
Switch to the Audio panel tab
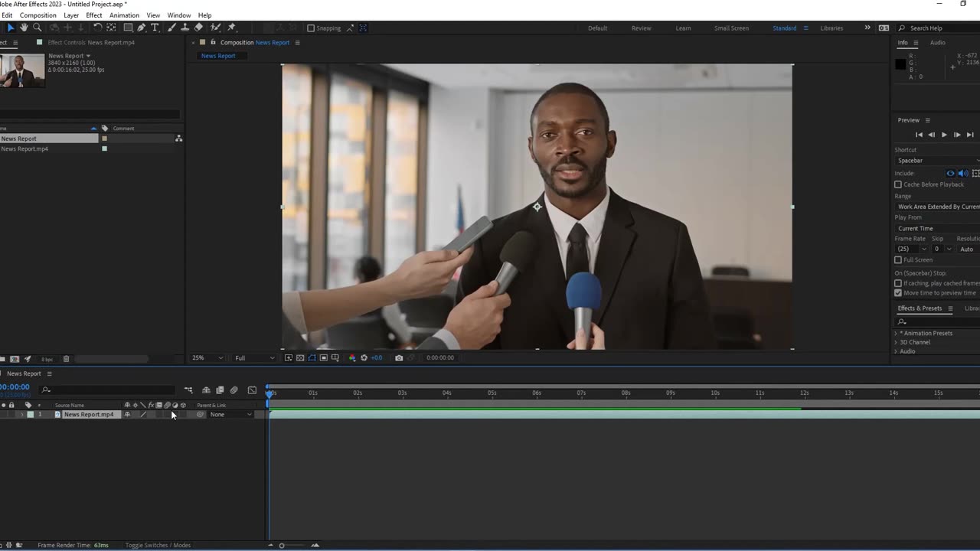click(937, 42)
